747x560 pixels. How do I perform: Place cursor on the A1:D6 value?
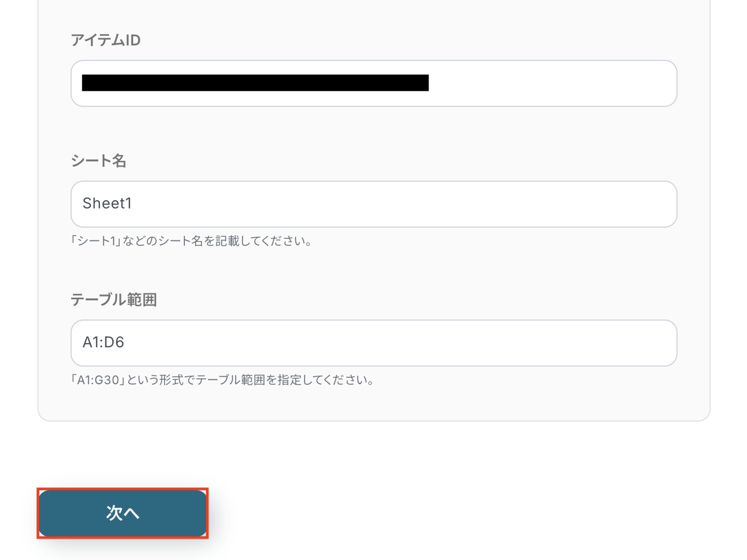click(103, 343)
